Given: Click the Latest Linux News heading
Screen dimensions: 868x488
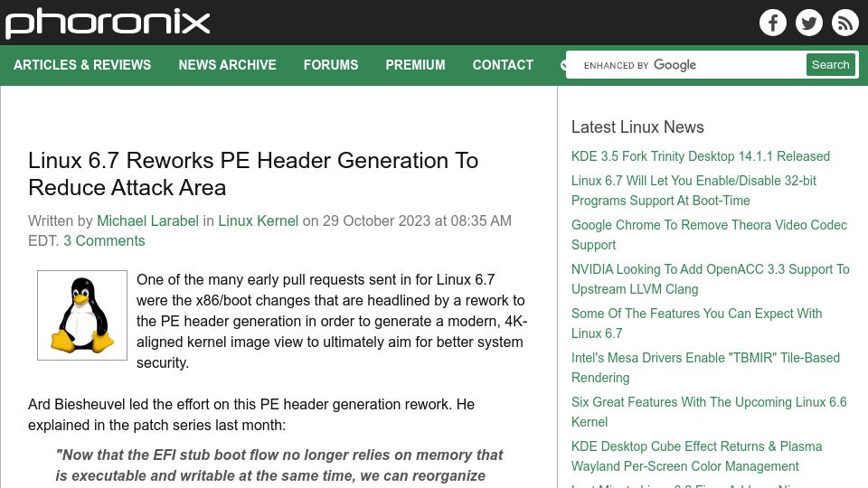Looking at the screenshot, I should pyautogui.click(x=637, y=127).
